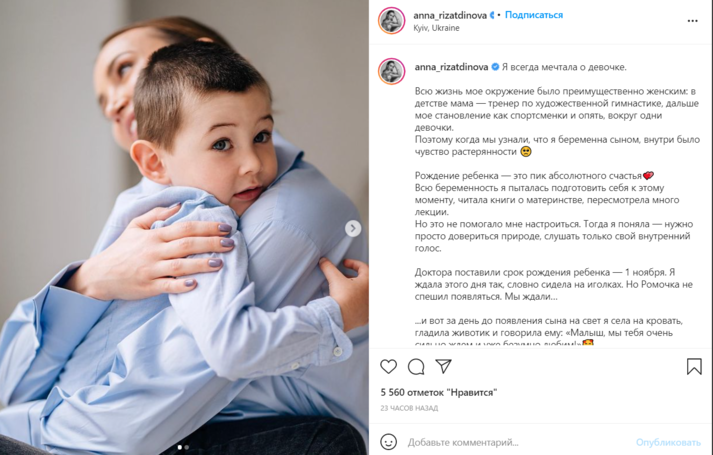This screenshot has width=713, height=455.
Task: Click caption profile avatar
Action: coord(392,71)
